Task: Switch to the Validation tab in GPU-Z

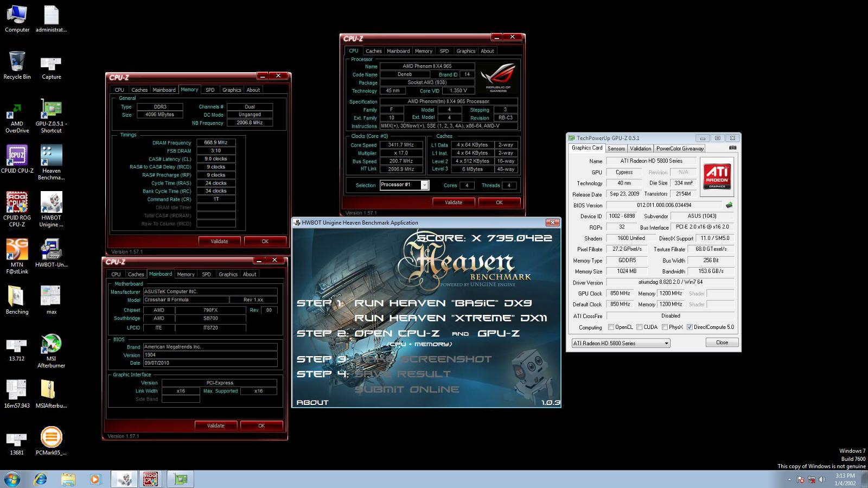Action: tap(640, 148)
